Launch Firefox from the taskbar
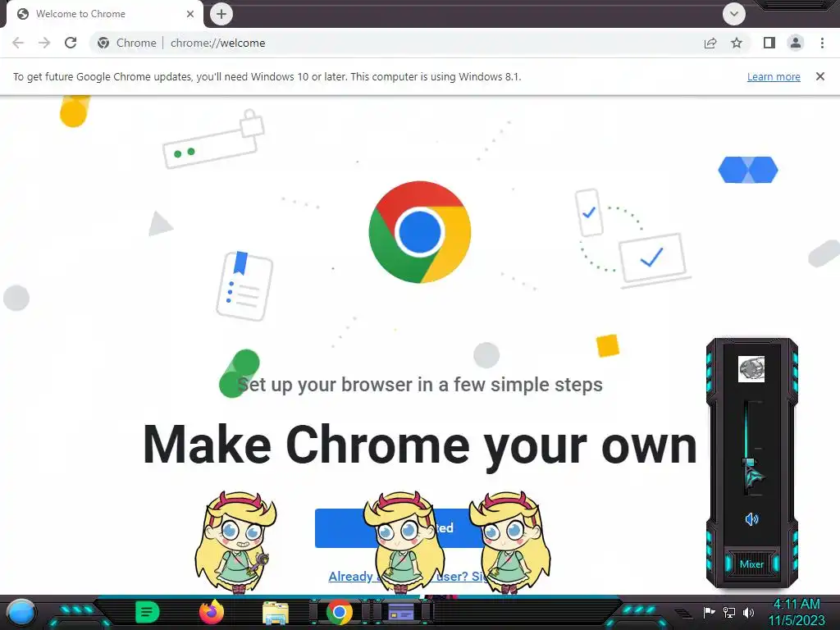Image resolution: width=840 pixels, height=630 pixels. click(x=211, y=612)
